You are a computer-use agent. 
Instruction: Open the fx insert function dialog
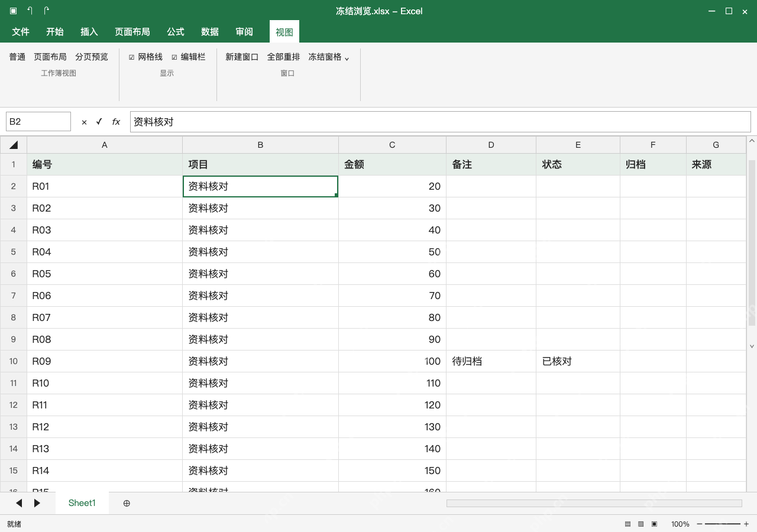click(x=116, y=122)
